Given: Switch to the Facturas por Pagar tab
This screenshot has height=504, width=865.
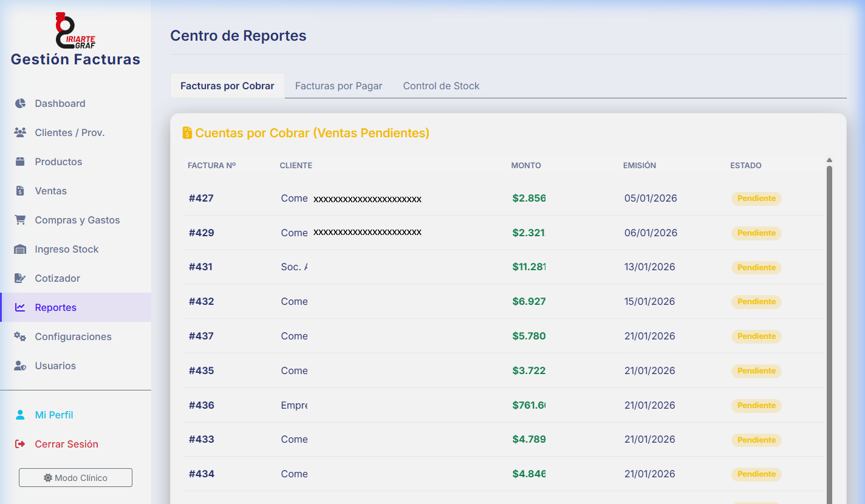Looking at the screenshot, I should [x=339, y=86].
